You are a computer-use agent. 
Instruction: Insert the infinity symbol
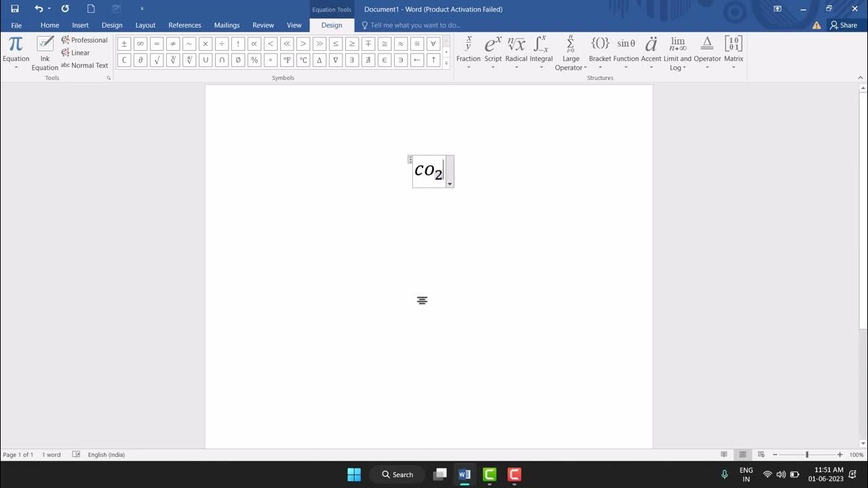(x=140, y=43)
